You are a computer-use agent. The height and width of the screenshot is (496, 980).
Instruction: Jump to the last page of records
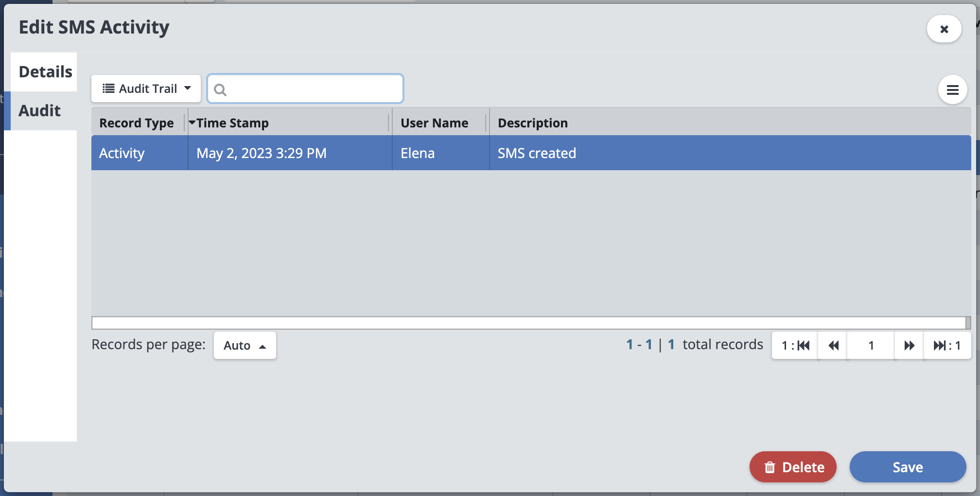(x=946, y=346)
